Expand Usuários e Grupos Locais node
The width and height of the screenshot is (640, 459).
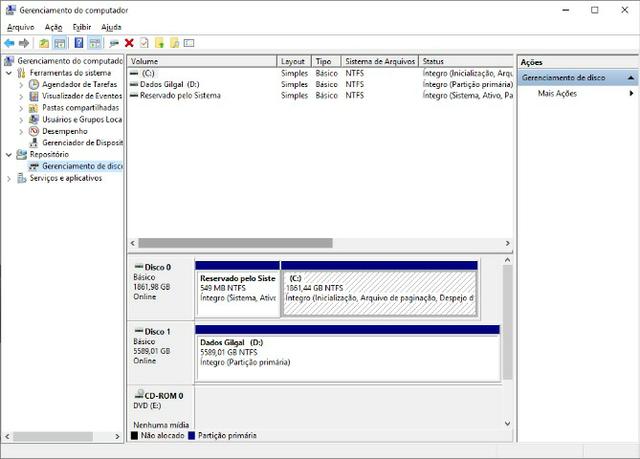21,120
